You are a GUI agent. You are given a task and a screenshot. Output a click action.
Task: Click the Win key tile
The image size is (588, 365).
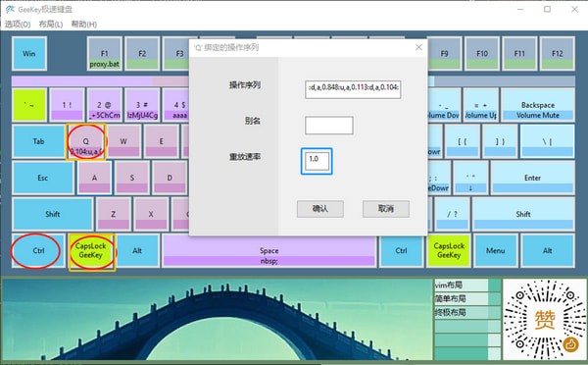click(29, 53)
